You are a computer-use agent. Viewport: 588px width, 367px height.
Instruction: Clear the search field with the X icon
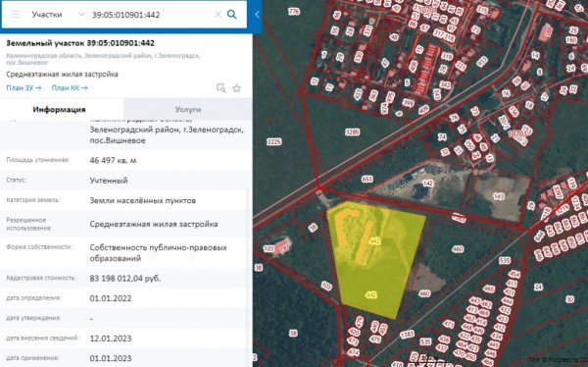(218, 15)
